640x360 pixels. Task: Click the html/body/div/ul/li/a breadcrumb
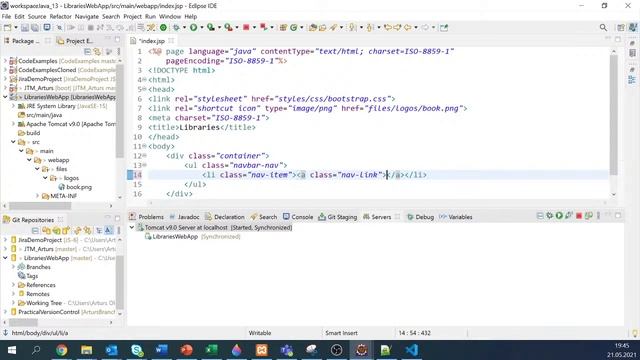click(x=40, y=333)
